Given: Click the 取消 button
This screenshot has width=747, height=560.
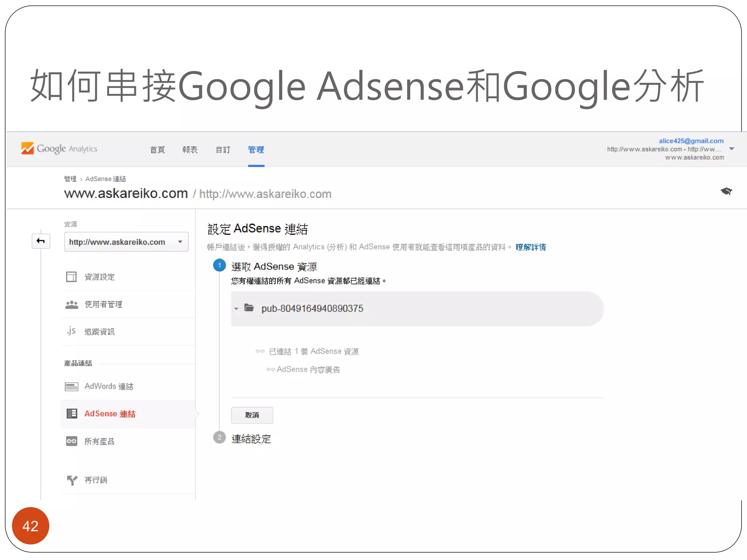Looking at the screenshot, I should pos(252,415).
